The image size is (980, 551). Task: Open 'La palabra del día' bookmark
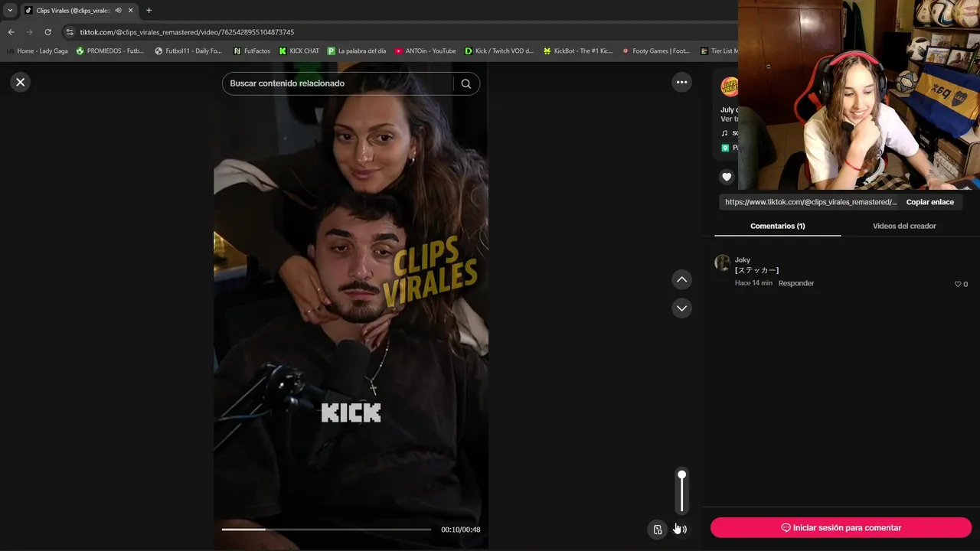pos(357,51)
